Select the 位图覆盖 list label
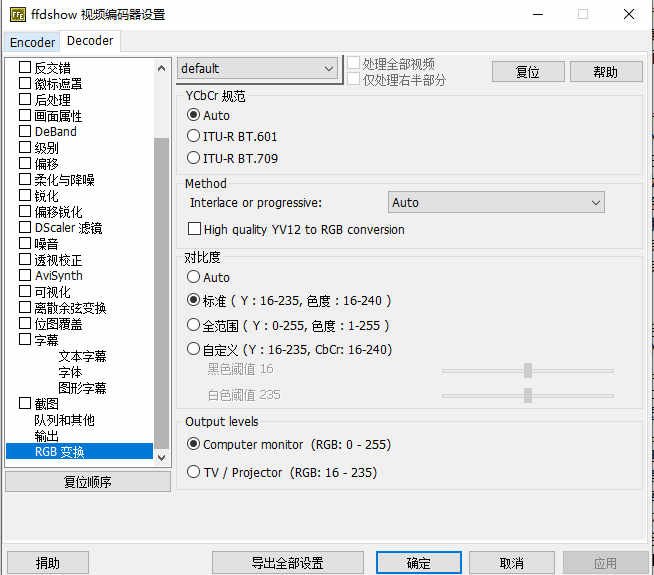Image resolution: width=654 pixels, height=575 pixels. click(x=58, y=324)
